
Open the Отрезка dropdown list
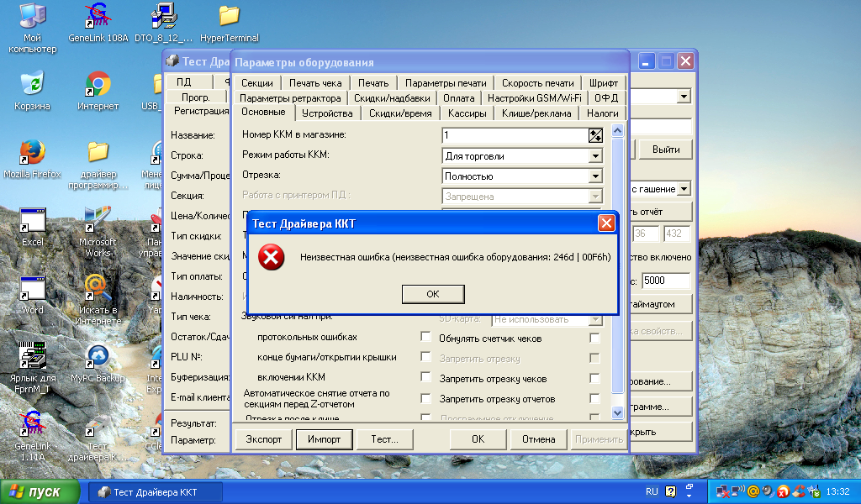pyautogui.click(x=595, y=176)
